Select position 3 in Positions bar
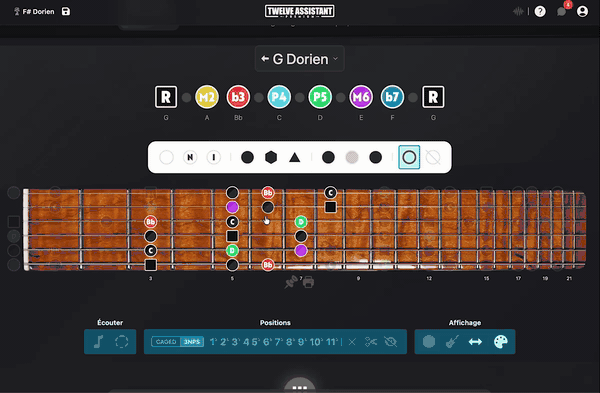Screen dimensions: 600x393 pos(235,342)
